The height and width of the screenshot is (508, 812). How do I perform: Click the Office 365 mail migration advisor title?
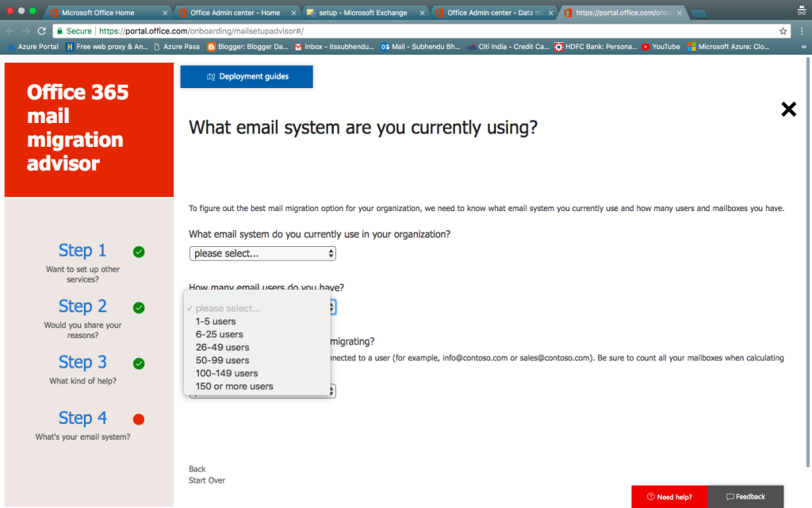[x=78, y=128]
